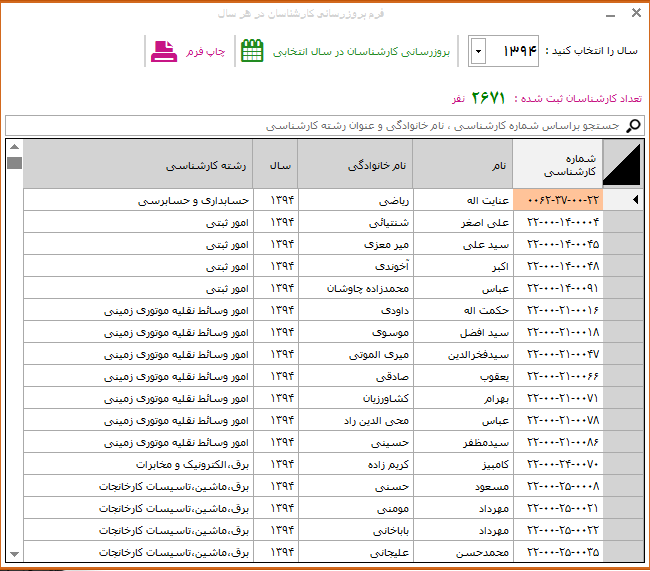Select name cell سیدفخرالدین
The width and height of the screenshot is (650, 571).
pyautogui.click(x=463, y=354)
